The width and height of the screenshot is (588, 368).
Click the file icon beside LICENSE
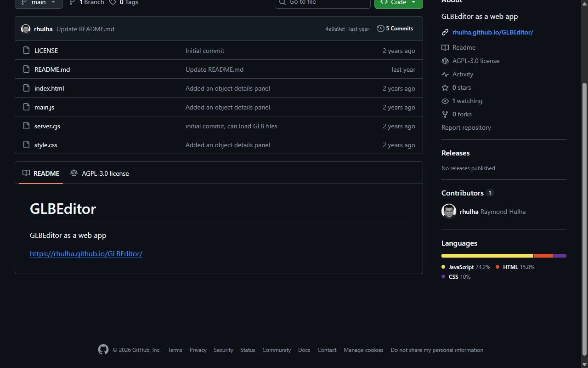click(26, 51)
